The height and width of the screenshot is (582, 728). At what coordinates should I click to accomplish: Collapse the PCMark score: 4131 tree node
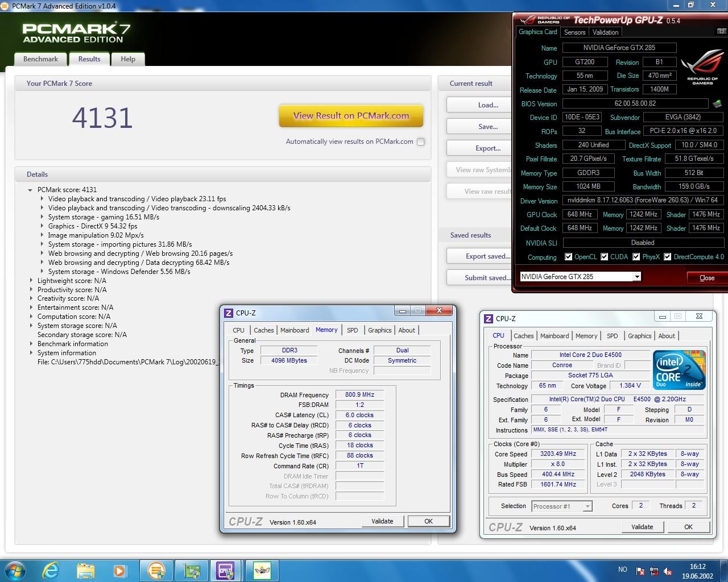[x=30, y=190]
